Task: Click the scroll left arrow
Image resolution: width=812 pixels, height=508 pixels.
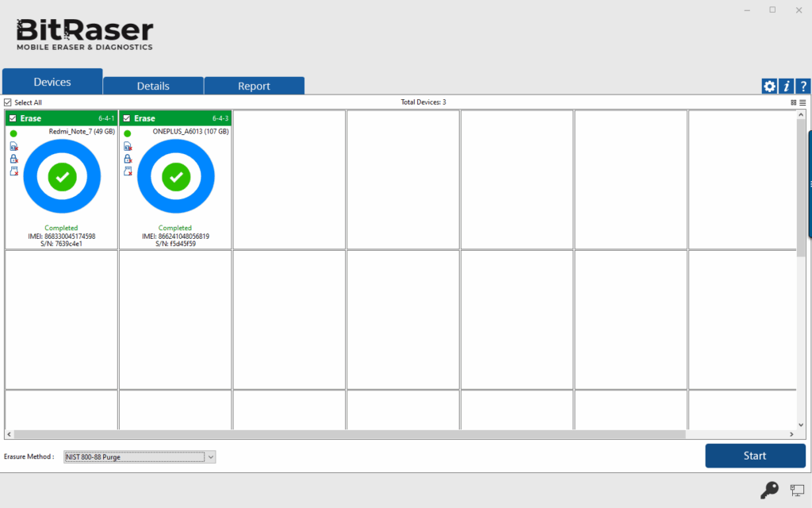Action: coord(9,434)
